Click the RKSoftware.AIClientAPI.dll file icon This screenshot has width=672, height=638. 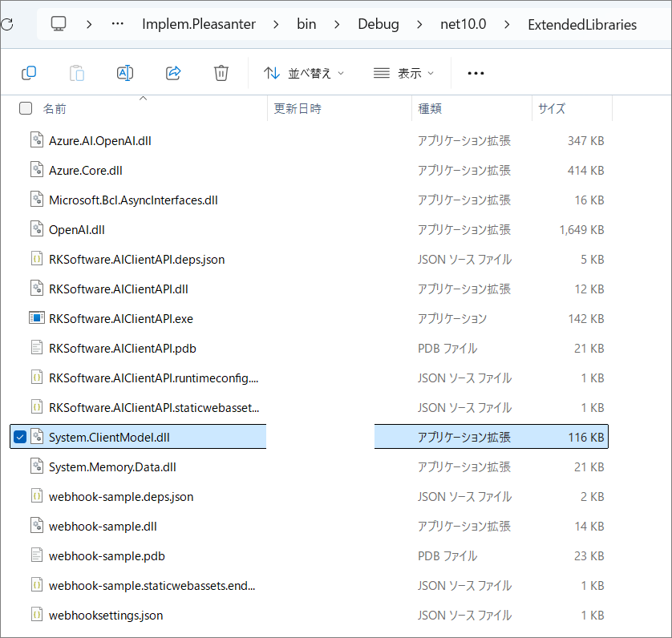tap(37, 289)
